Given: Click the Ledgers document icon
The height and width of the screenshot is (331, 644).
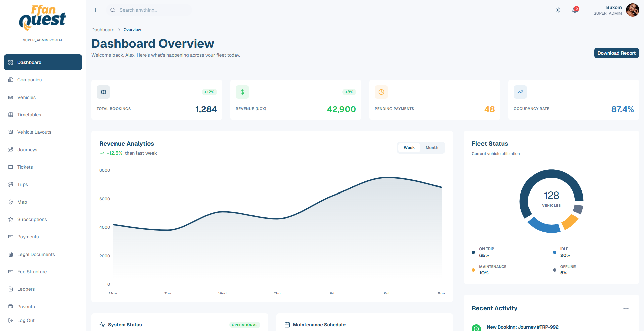Looking at the screenshot, I should pyautogui.click(x=11, y=289).
